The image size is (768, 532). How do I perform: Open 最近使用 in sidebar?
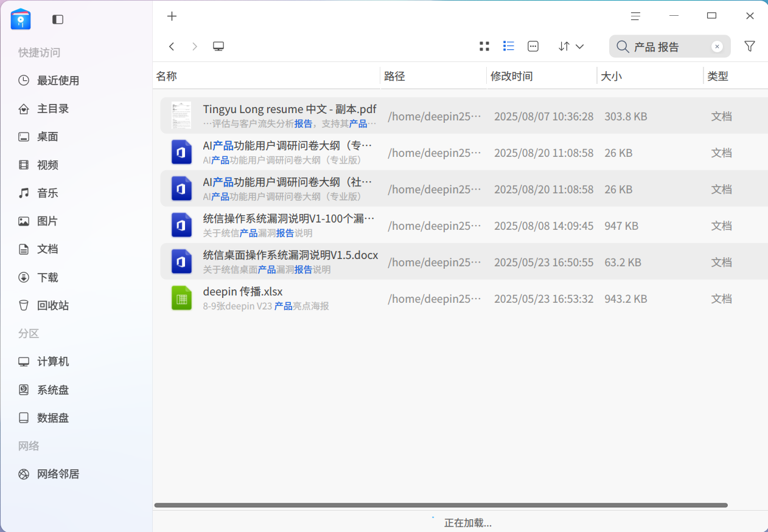[x=58, y=81]
